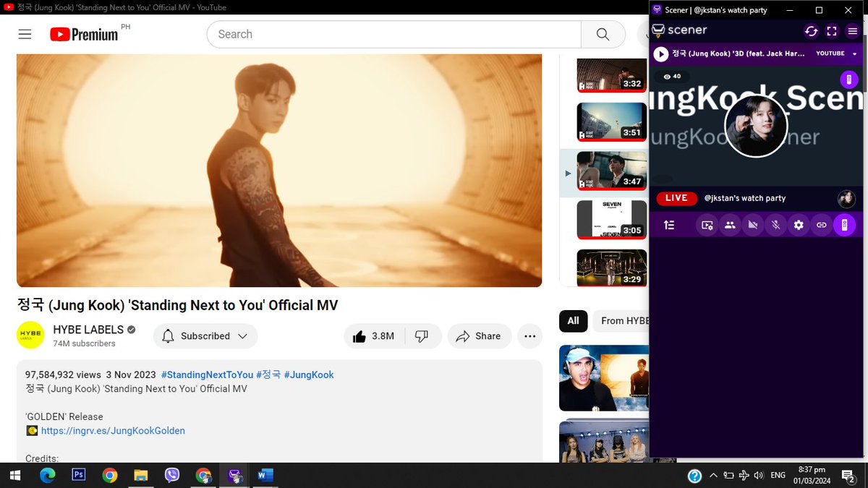Click the Scener logo
Viewport: 868px width, 488px height.
pos(679,30)
